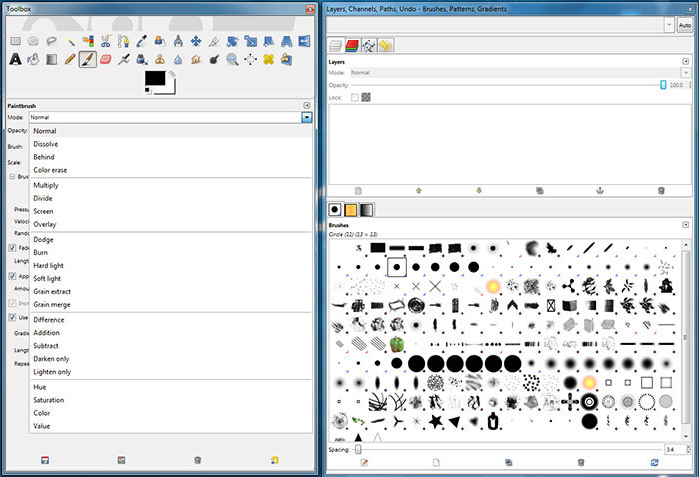The image size is (700, 477).
Task: Select the Blend gradient tool
Action: point(51,59)
